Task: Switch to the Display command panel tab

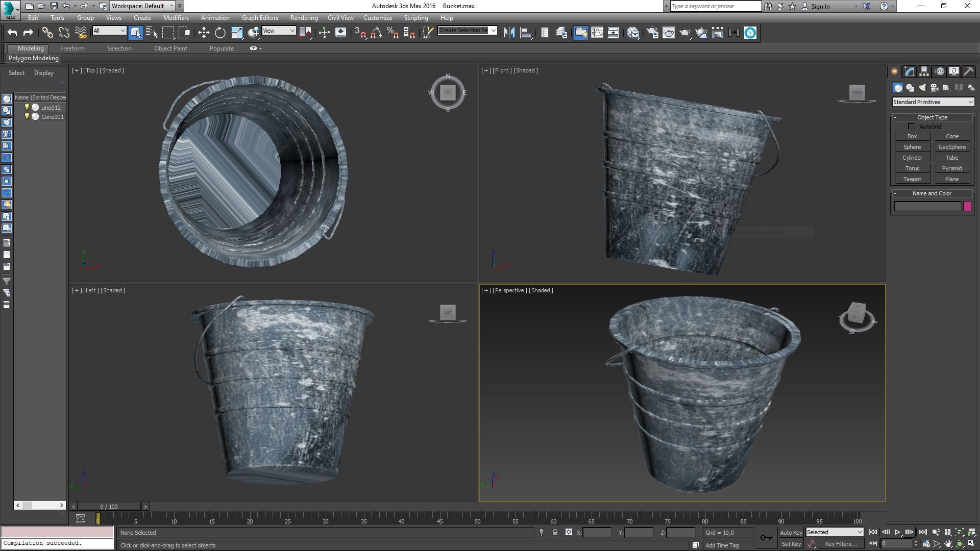Action: click(953, 71)
